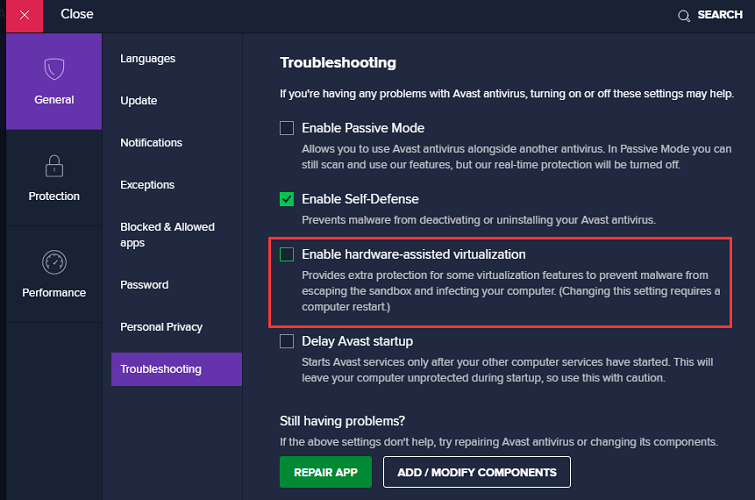The image size is (755, 500).
Task: Click the General shield icon
Action: (x=54, y=69)
